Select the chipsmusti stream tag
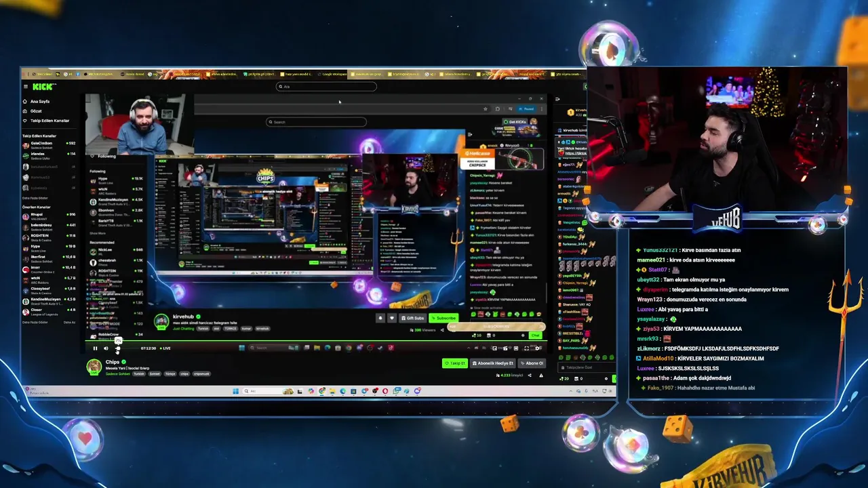 [201, 374]
